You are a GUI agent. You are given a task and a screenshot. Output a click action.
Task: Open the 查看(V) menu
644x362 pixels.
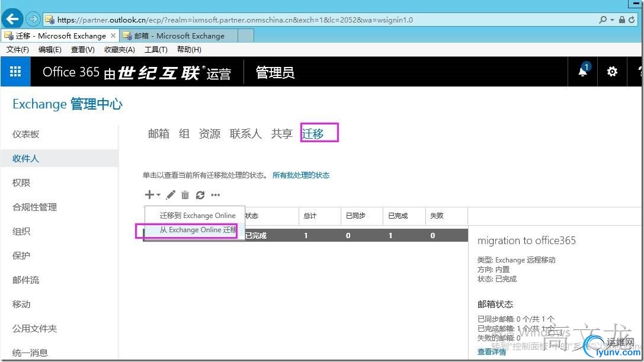click(x=82, y=50)
